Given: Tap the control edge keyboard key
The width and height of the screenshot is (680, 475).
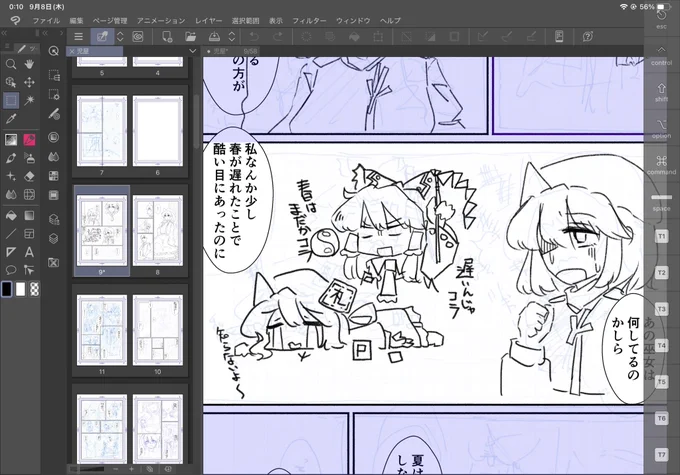Looking at the screenshot, I should (x=661, y=56).
